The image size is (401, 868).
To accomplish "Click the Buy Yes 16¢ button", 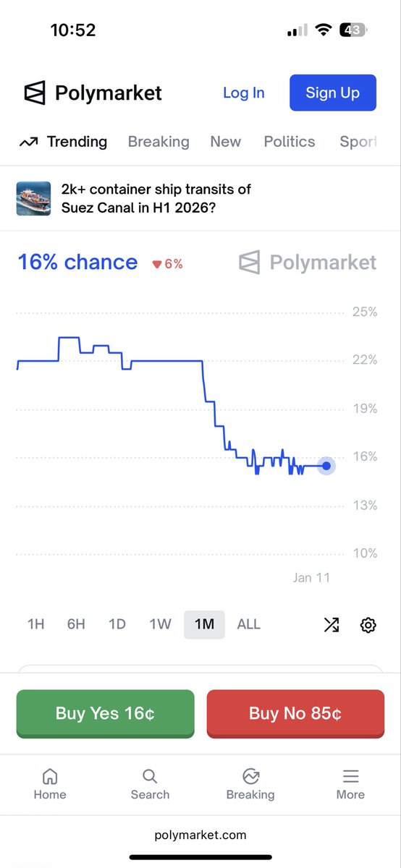I will click(106, 713).
